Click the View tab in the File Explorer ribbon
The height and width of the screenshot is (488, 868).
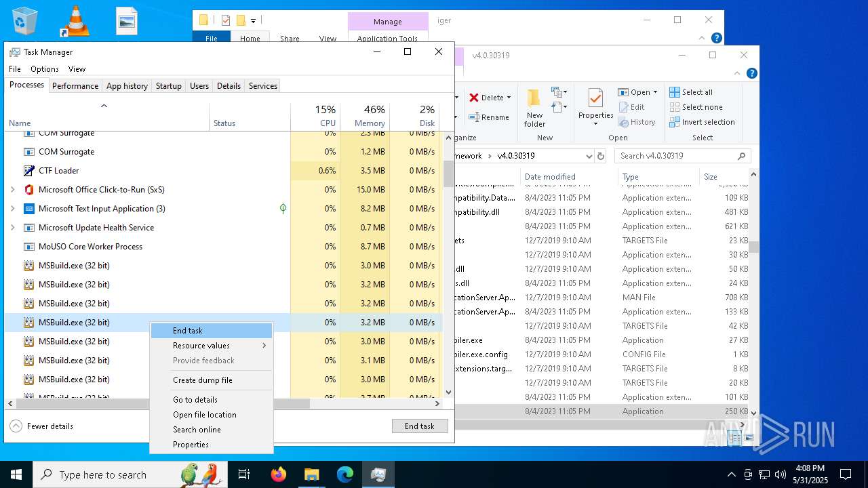[x=328, y=39]
